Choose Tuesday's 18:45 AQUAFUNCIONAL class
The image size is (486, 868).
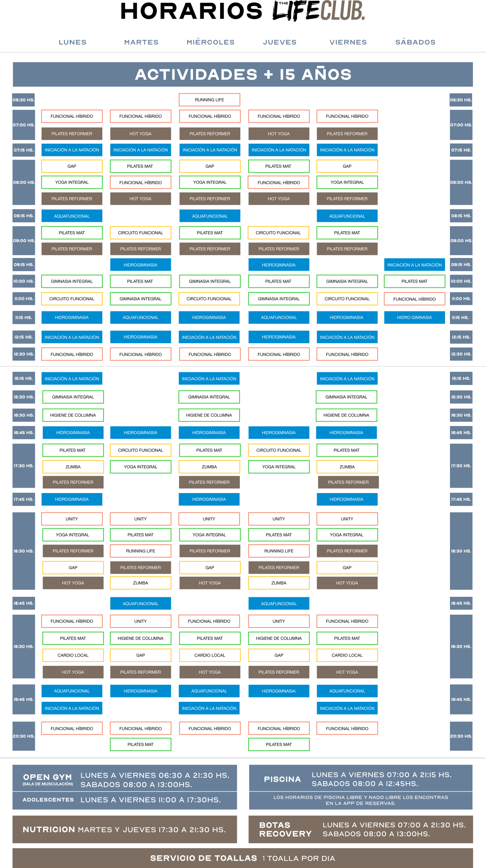pos(141,603)
